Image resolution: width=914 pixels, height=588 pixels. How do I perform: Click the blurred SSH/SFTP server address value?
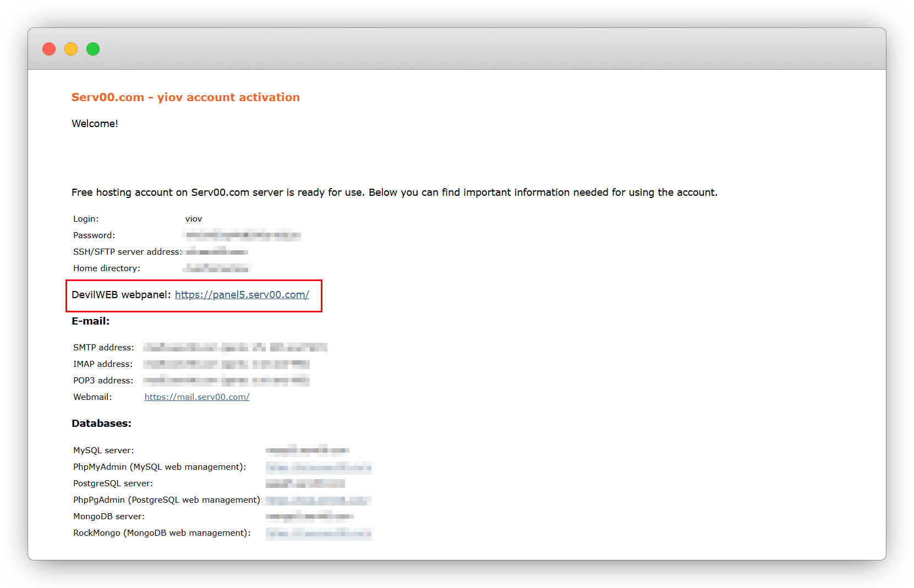pyautogui.click(x=217, y=252)
